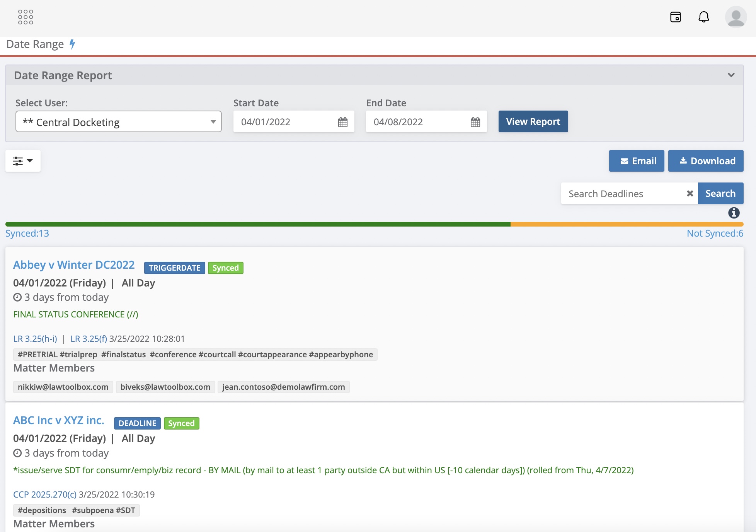Click the View Report button
The image size is (756, 532).
coord(533,121)
